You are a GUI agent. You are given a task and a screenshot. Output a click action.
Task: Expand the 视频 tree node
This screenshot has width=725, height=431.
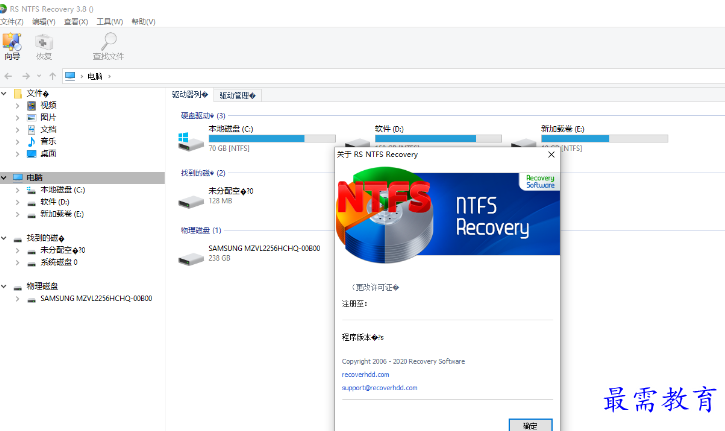pyautogui.click(x=18, y=106)
